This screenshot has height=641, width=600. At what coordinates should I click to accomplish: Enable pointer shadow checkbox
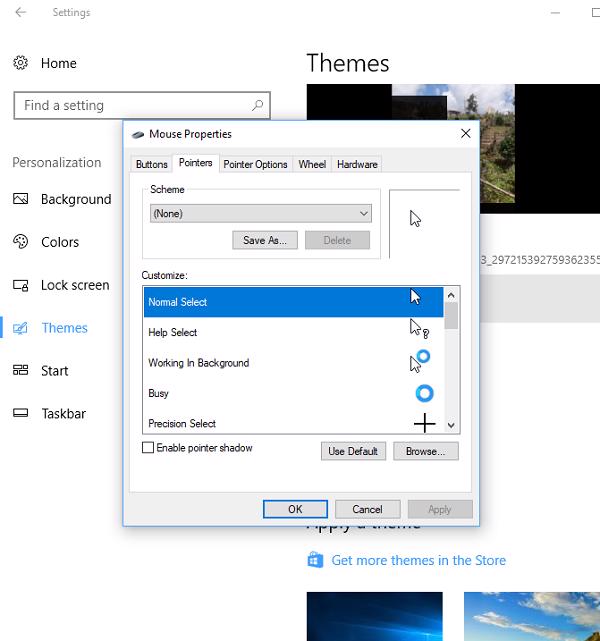[x=148, y=449]
